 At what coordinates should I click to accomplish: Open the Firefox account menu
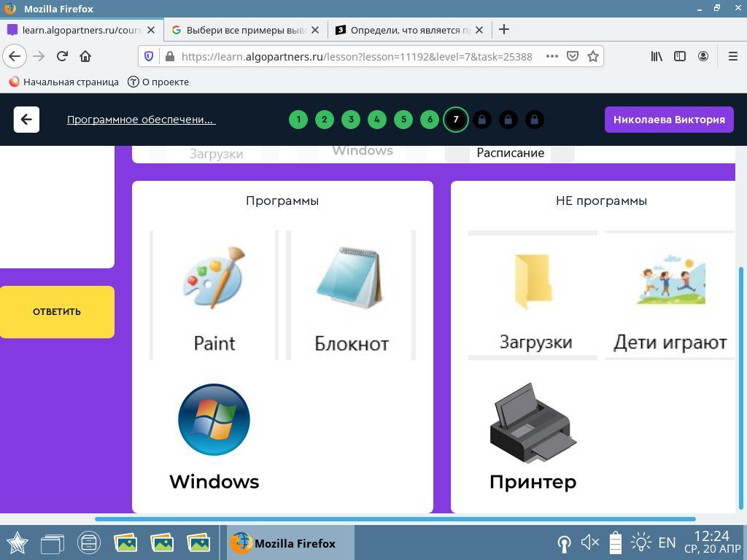[703, 56]
